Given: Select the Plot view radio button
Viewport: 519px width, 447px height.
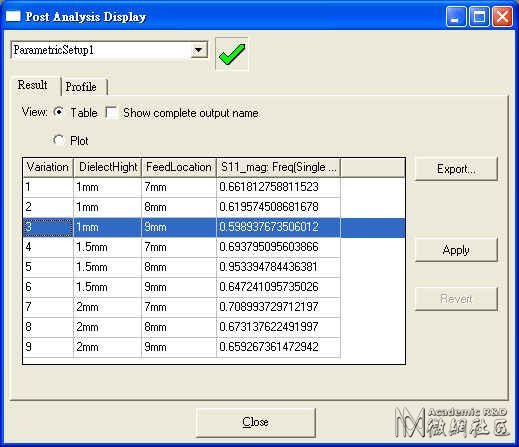Looking at the screenshot, I should [59, 140].
